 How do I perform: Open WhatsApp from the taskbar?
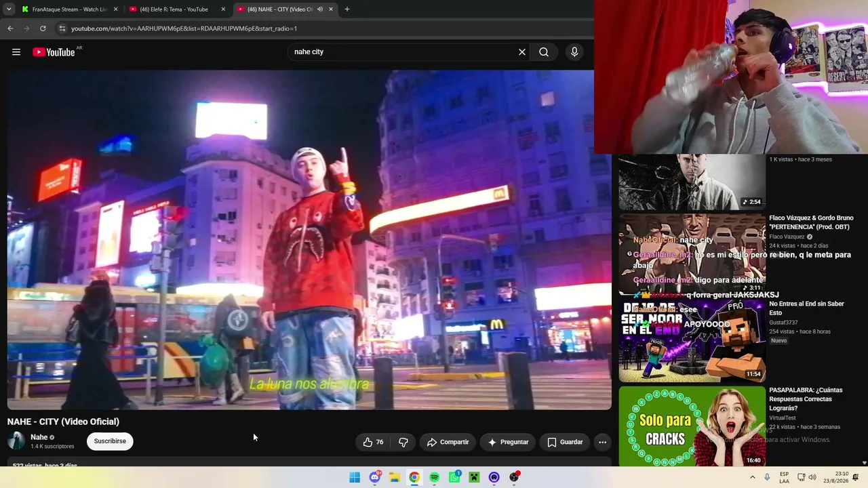click(454, 477)
